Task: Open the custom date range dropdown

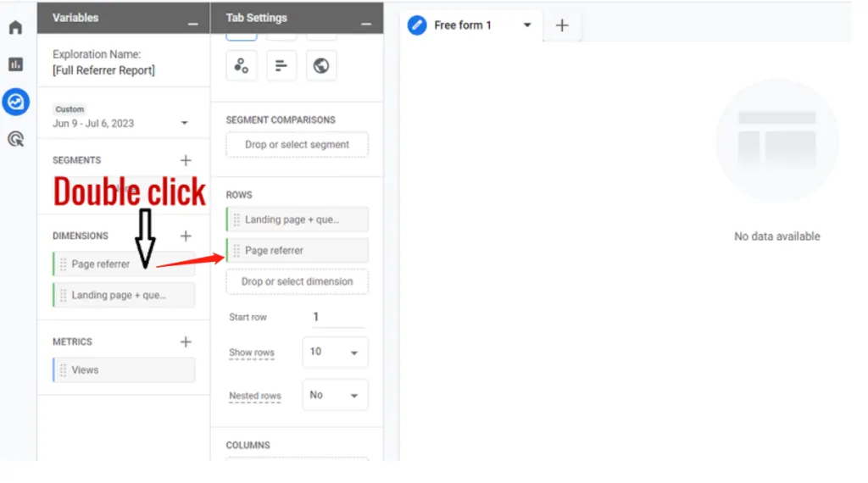Action: click(x=184, y=124)
